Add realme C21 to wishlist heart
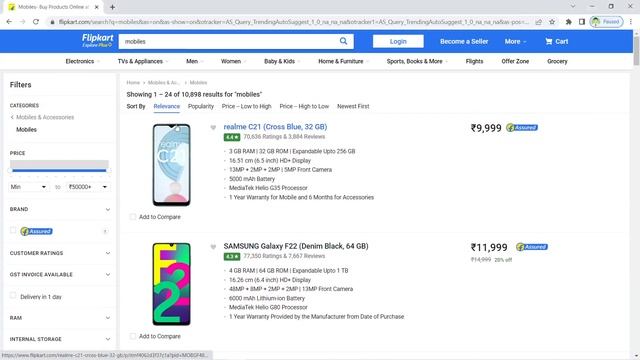The width and height of the screenshot is (640, 360). click(213, 127)
